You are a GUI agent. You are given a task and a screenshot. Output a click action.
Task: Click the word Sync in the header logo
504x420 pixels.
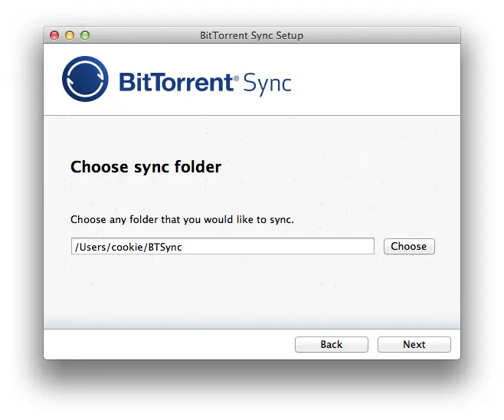267,84
